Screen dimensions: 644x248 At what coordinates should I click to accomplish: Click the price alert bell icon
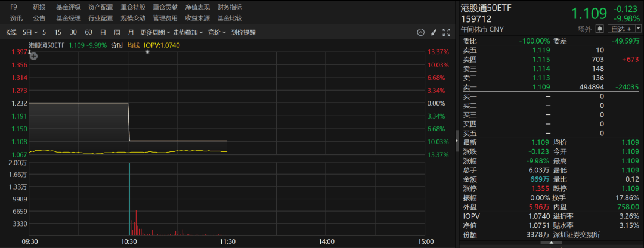599,29
